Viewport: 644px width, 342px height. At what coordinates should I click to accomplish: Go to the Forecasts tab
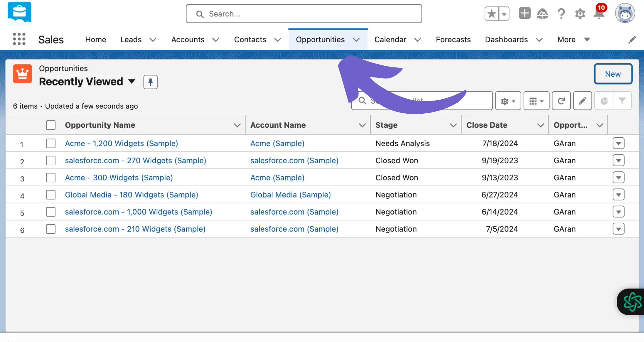[x=453, y=40]
